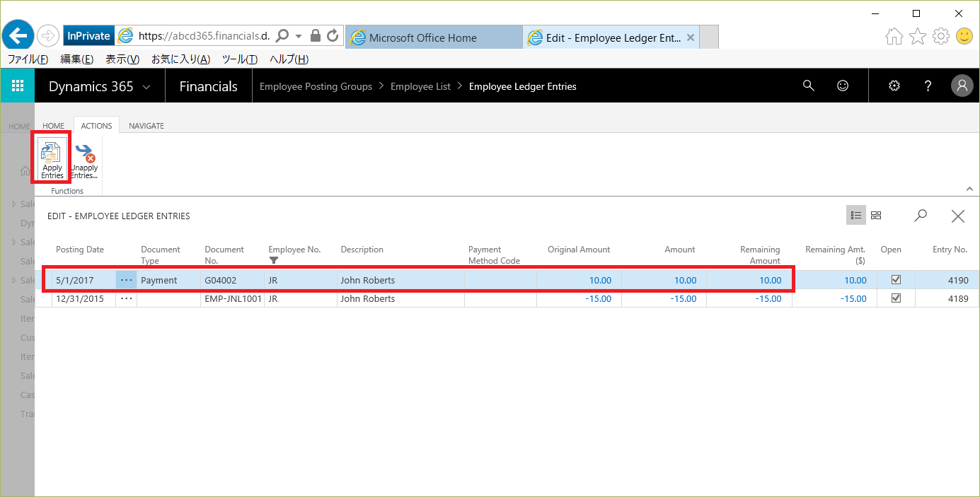Open the settings gear in the Dynamics header
This screenshot has height=497, width=980.
(894, 86)
